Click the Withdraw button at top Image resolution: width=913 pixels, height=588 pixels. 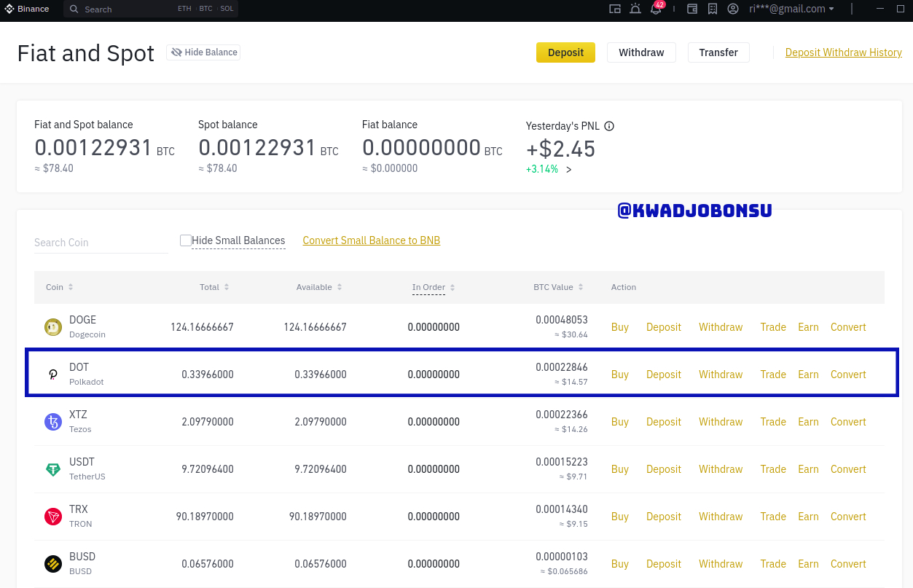coord(641,52)
